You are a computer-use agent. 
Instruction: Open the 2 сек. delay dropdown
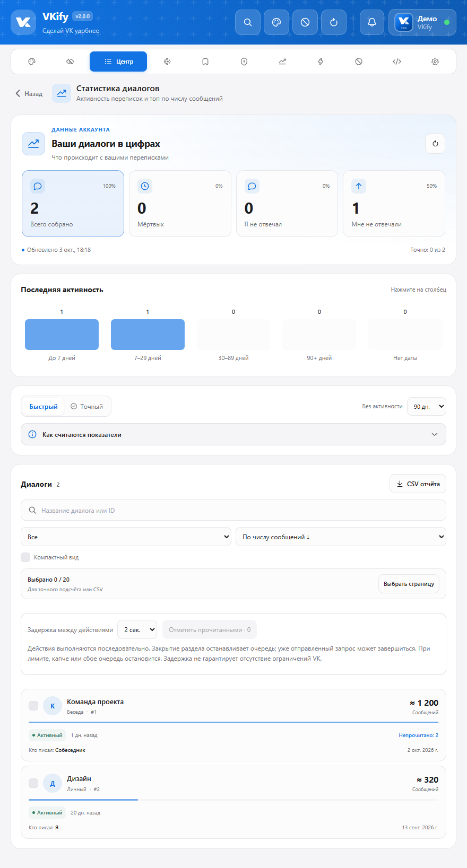pyautogui.click(x=137, y=629)
